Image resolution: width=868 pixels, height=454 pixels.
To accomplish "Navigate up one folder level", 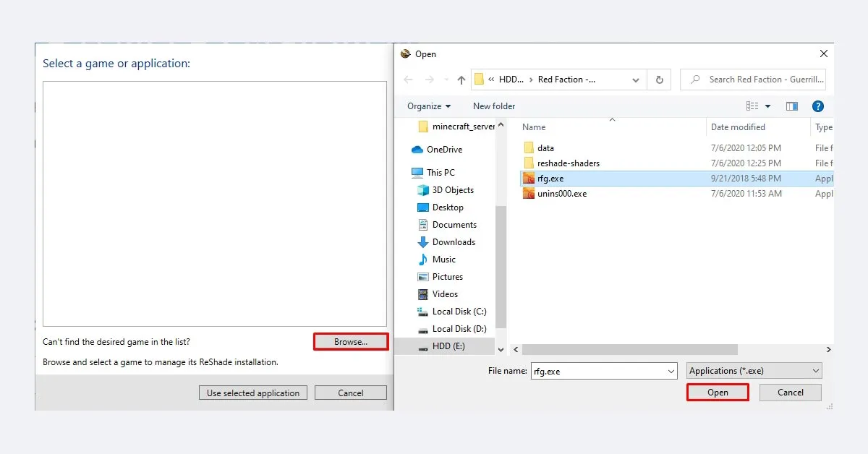I will coord(461,80).
